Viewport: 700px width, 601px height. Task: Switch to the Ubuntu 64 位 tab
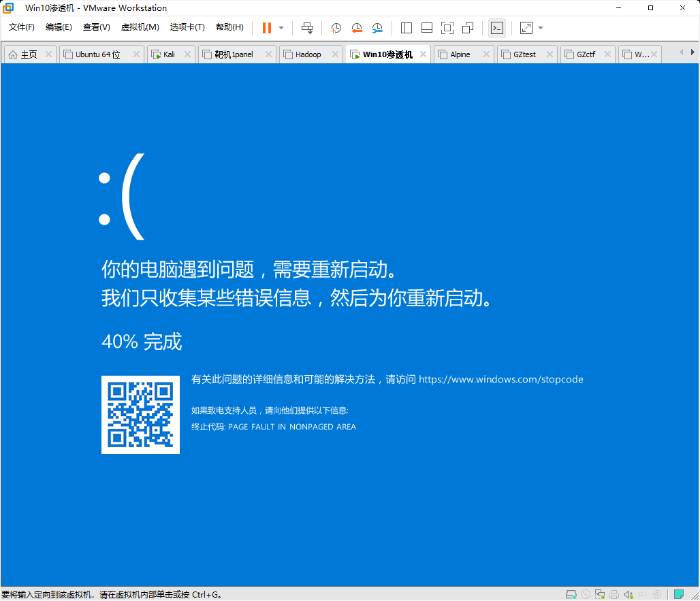point(97,54)
